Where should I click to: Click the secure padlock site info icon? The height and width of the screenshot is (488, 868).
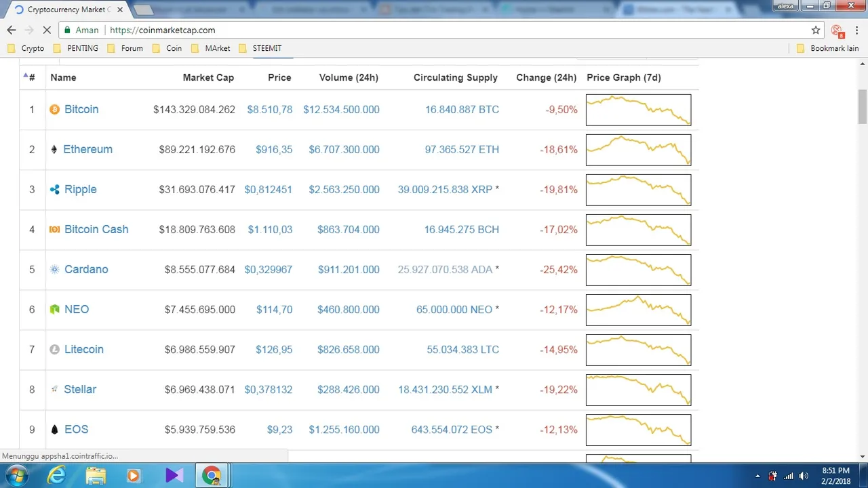(x=67, y=30)
